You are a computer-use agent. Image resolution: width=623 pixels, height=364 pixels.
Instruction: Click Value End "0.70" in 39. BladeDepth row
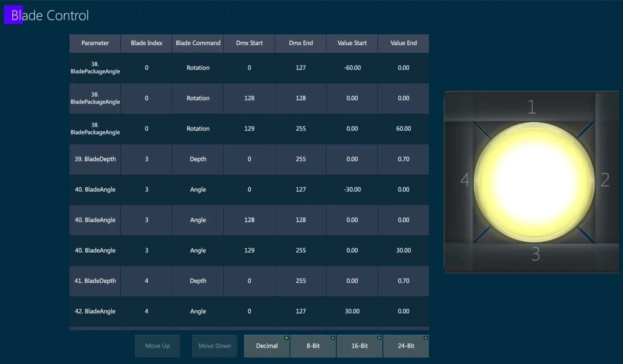point(404,159)
